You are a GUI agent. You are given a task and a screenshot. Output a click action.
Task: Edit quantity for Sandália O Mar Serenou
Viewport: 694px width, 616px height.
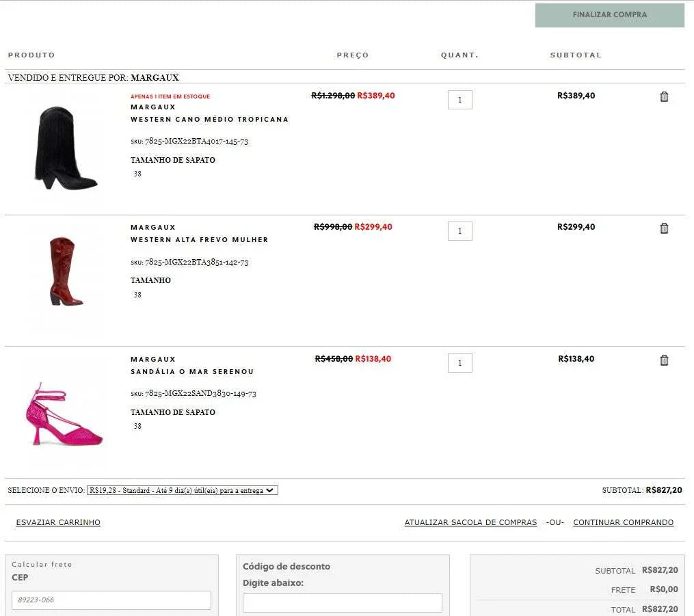point(460,363)
